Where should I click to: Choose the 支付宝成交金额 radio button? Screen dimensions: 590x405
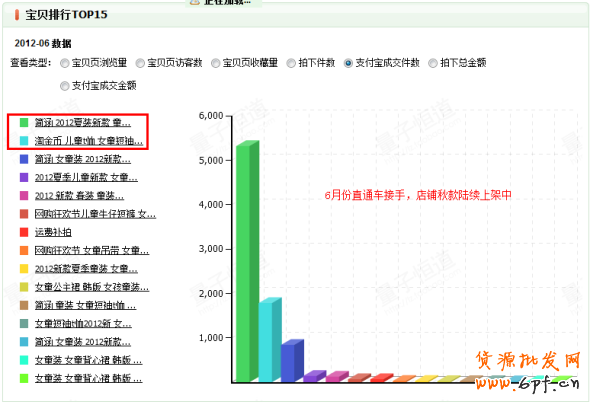pyautogui.click(x=65, y=86)
